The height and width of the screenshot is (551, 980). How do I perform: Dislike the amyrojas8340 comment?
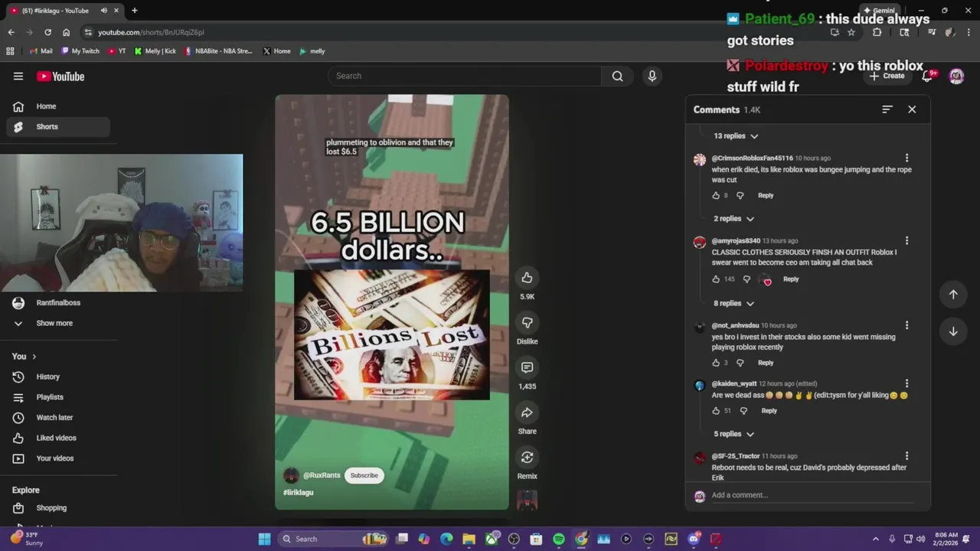pos(746,279)
